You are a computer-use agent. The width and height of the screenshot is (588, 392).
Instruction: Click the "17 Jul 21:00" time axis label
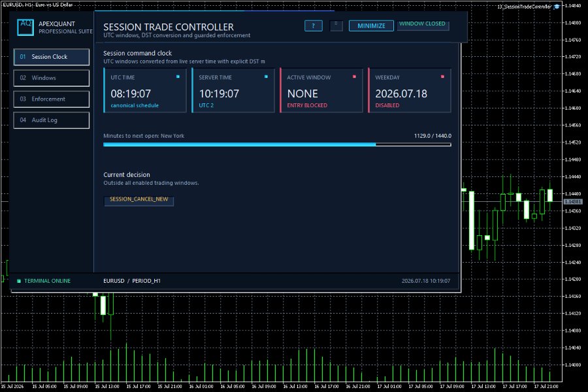tap(546, 386)
